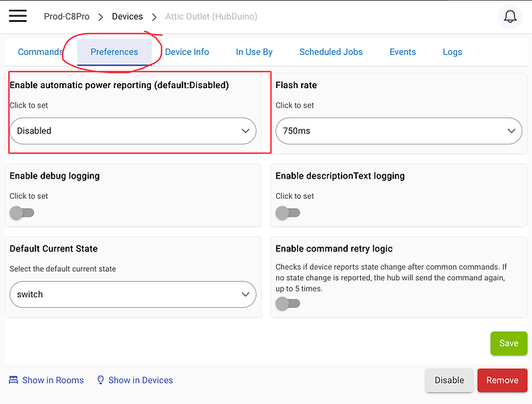This screenshot has height=404, width=532.
Task: Follow the Show in Rooms link
Action: 53,380
